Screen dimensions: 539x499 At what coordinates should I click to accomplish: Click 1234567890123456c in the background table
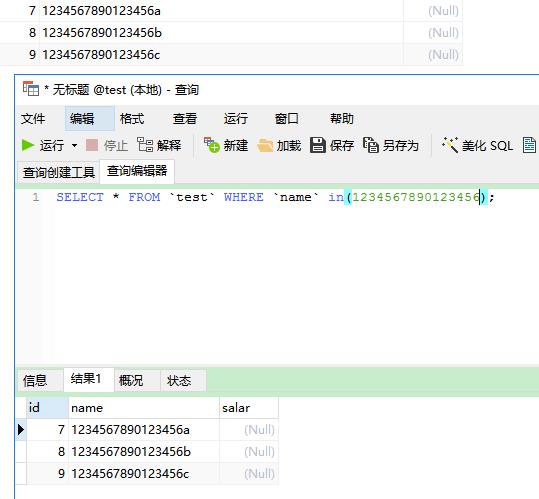click(101, 55)
